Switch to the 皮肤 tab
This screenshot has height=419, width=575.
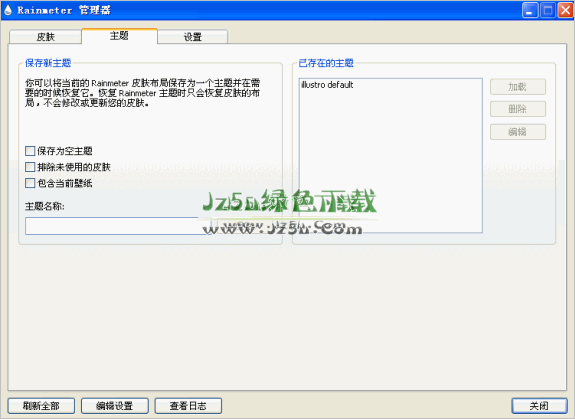point(45,37)
